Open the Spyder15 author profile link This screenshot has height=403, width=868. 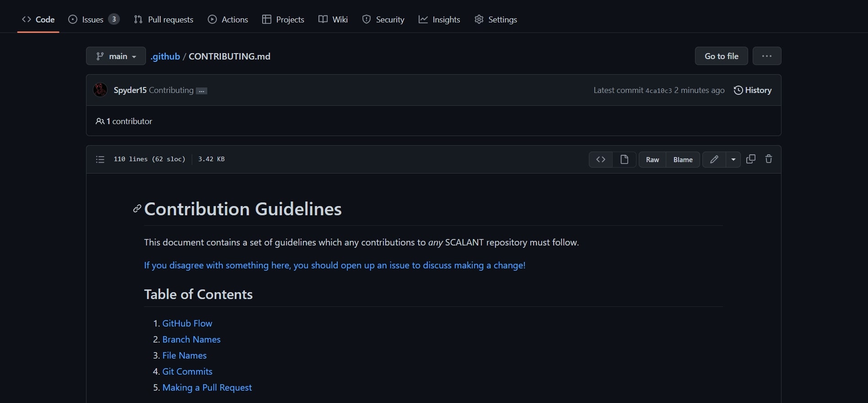(x=130, y=90)
